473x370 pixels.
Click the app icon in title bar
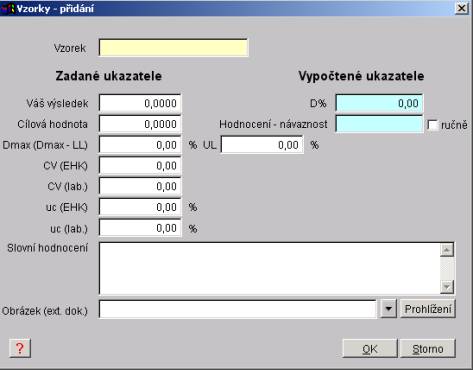(x=8, y=8)
